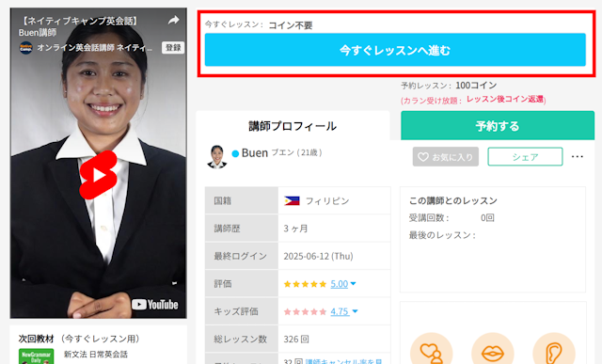Viewport: 602px width, 364px height.
Task: Open the YouTube logo link on video
Action: coord(155,305)
